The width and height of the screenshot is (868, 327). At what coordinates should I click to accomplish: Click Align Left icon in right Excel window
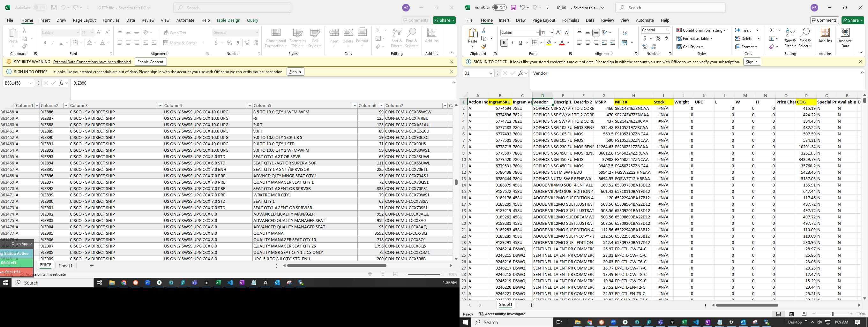[579, 43]
